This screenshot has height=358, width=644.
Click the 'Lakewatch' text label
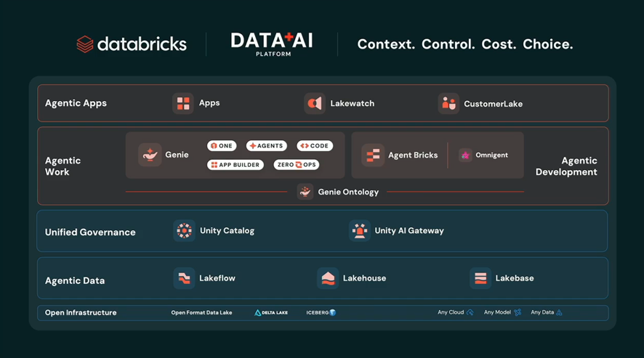coord(353,103)
